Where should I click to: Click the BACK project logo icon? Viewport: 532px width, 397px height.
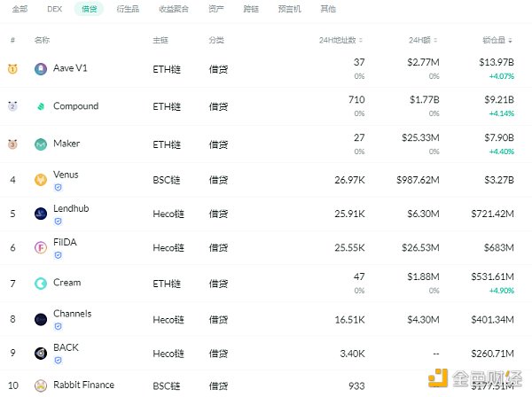(x=41, y=353)
